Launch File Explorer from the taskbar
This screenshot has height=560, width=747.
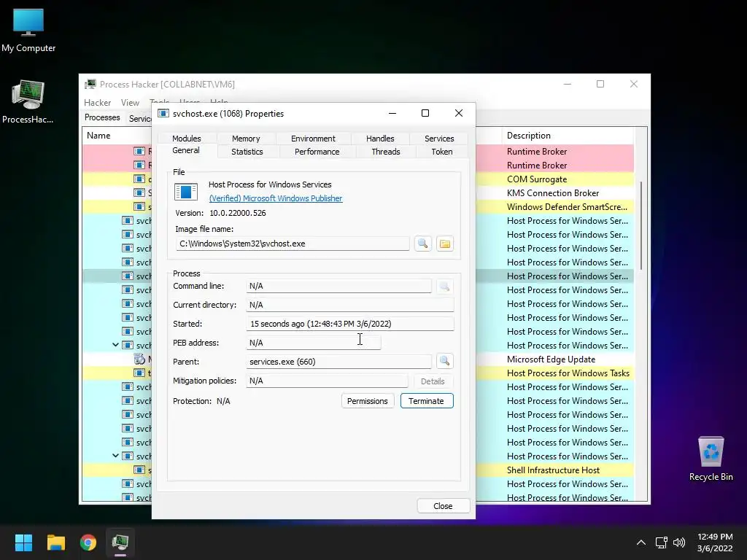55,542
